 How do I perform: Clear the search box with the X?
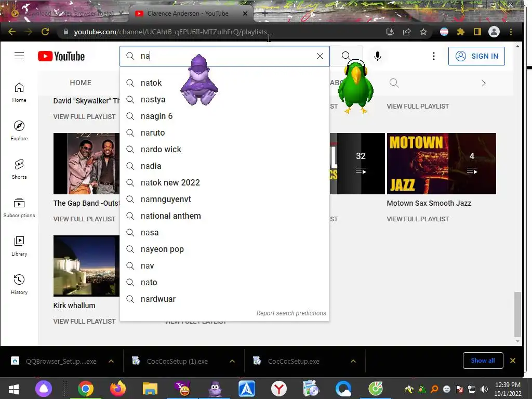pos(320,56)
